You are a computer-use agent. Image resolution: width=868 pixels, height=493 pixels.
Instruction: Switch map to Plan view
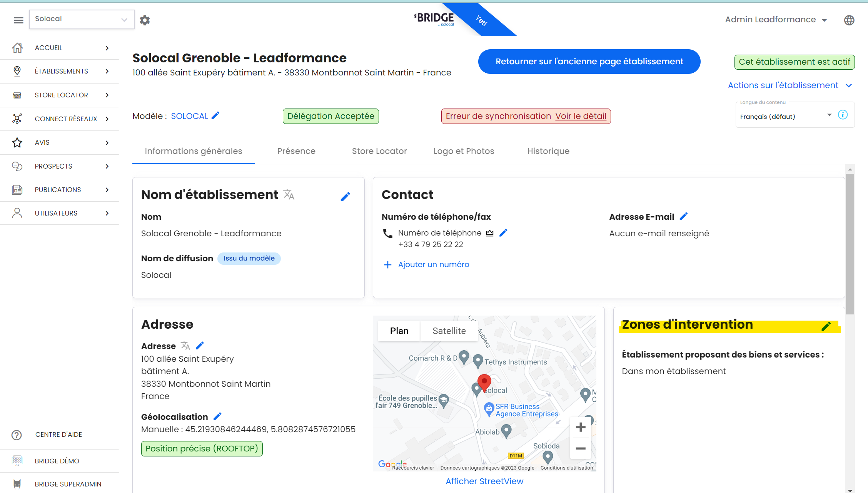(x=399, y=331)
